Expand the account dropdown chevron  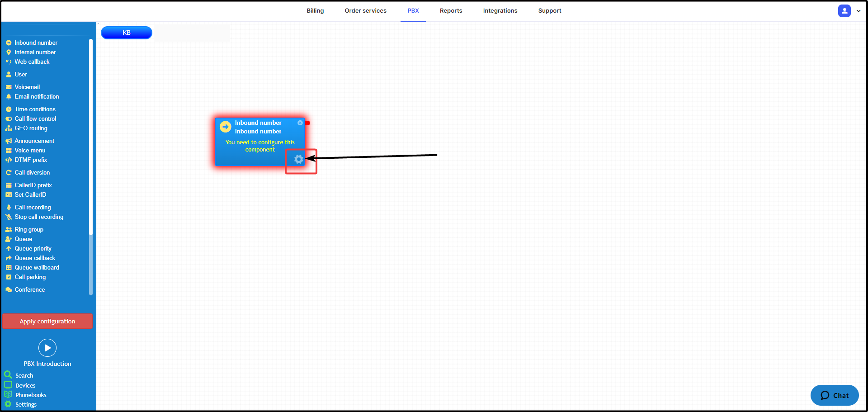(859, 11)
